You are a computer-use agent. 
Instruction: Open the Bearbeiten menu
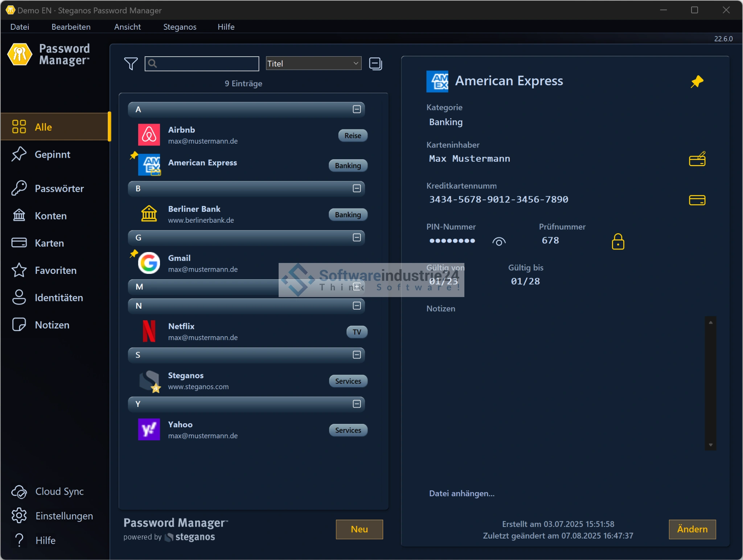pyautogui.click(x=71, y=27)
